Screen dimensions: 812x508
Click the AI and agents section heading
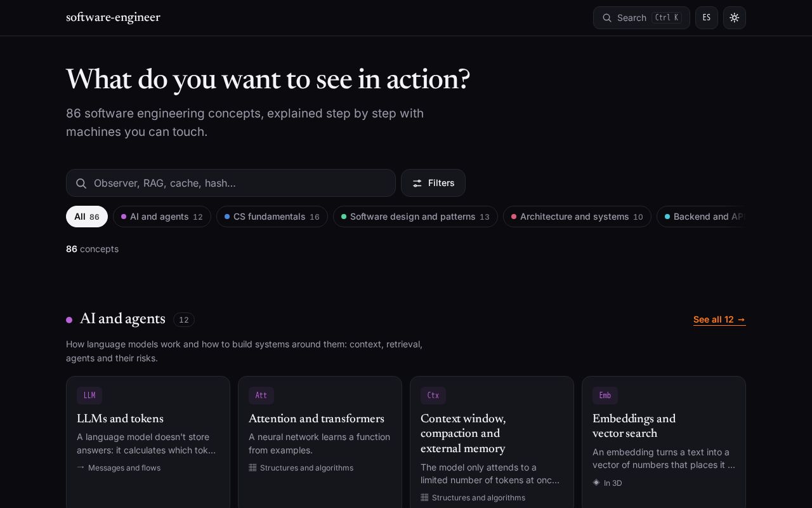click(x=122, y=319)
